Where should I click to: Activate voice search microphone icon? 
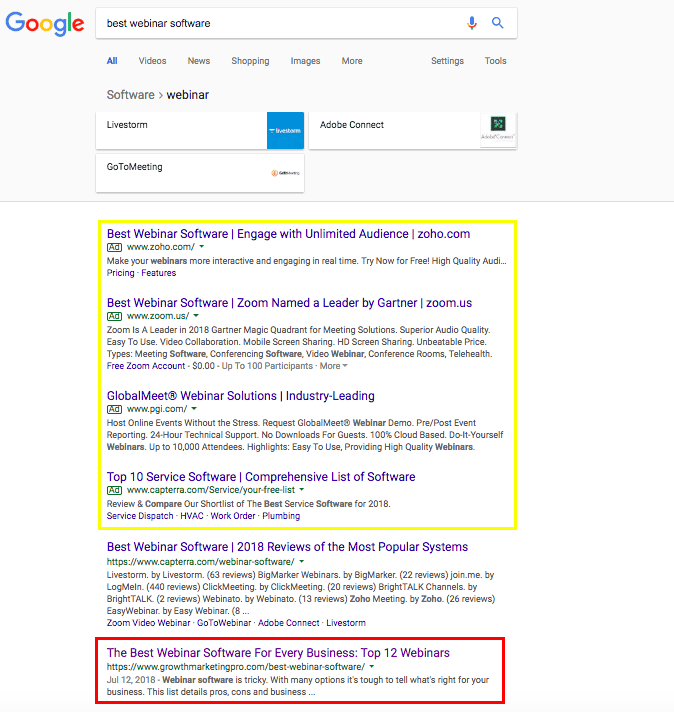(x=472, y=23)
